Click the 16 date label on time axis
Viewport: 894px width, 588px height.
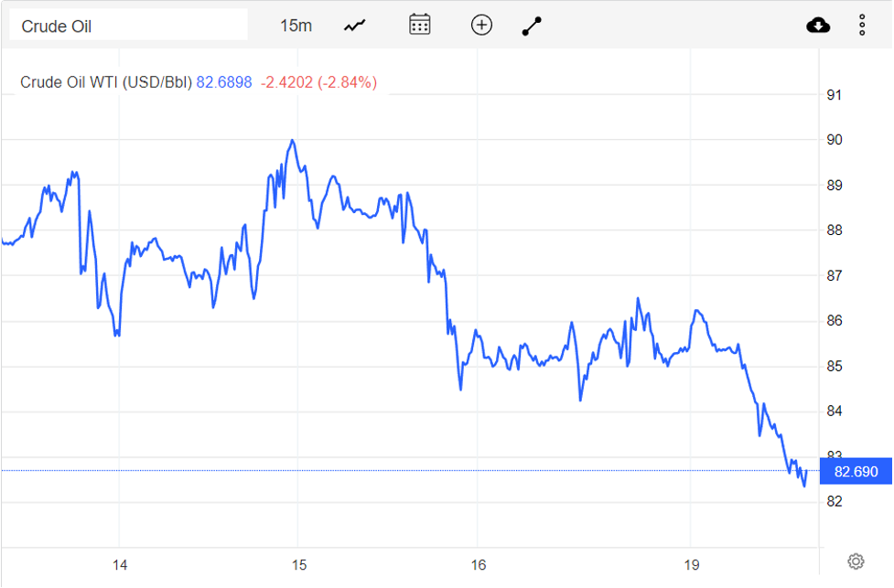pos(478,564)
